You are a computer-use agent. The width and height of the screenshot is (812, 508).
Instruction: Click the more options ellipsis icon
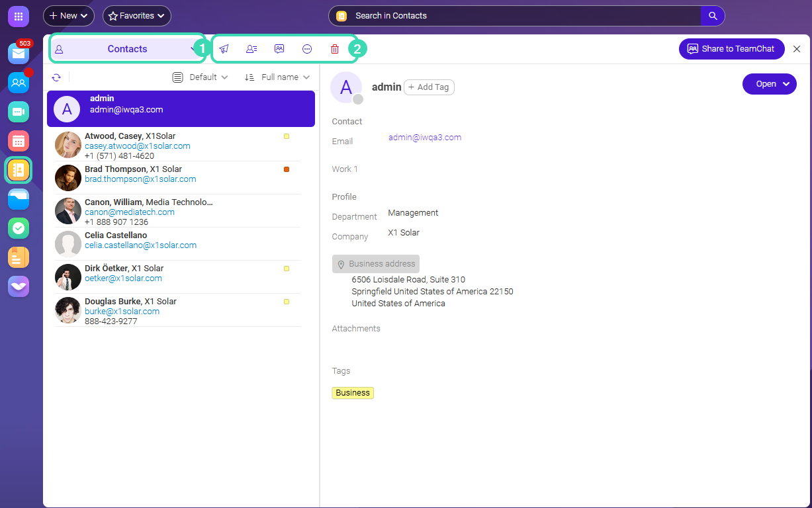[307, 49]
